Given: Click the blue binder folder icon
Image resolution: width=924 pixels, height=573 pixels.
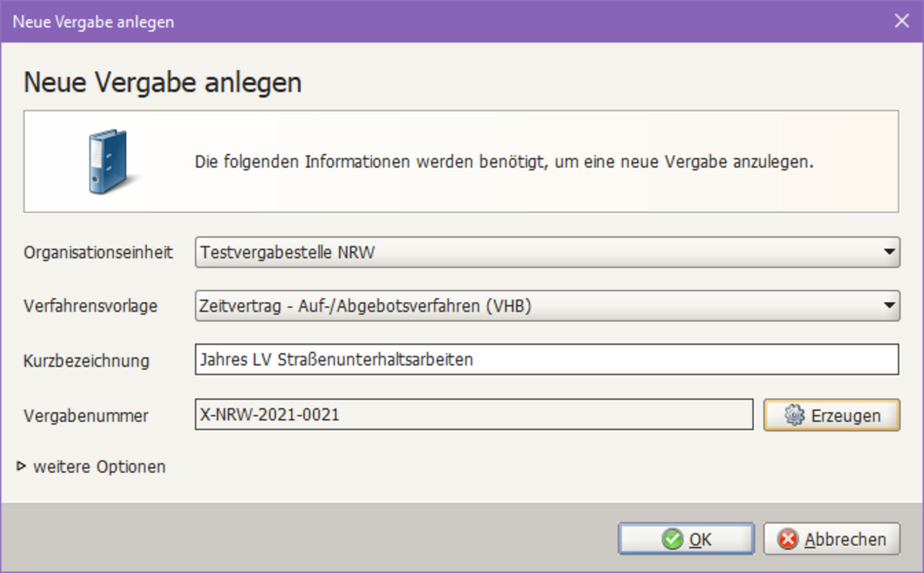Looking at the screenshot, I should tap(107, 162).
